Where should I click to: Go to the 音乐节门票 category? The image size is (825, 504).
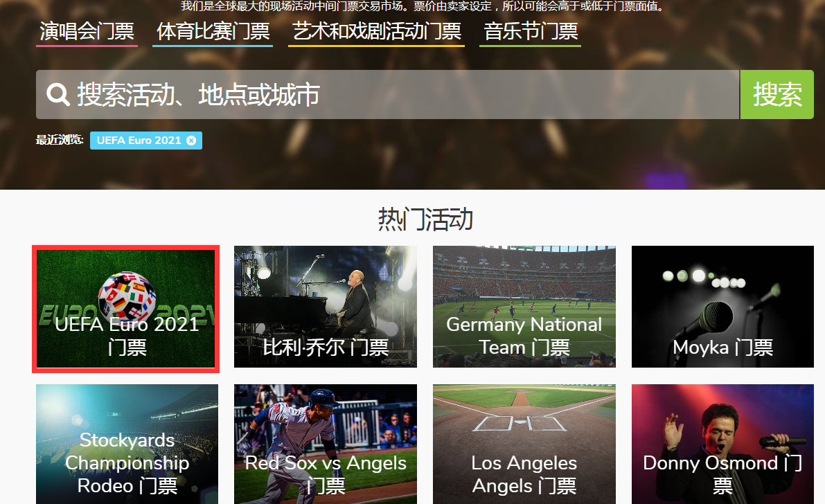coord(530,32)
